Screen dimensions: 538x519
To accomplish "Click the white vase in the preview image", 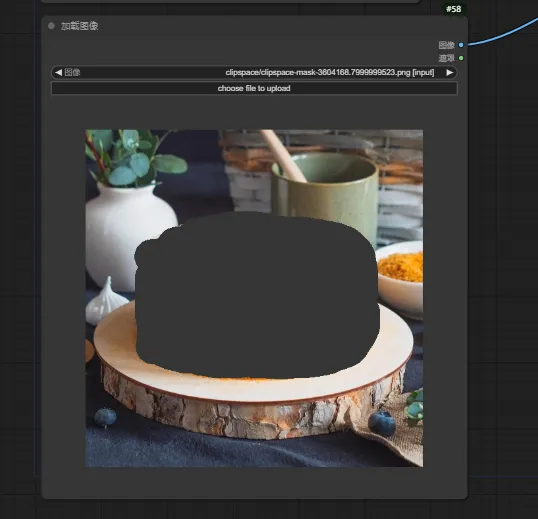I will [129, 237].
